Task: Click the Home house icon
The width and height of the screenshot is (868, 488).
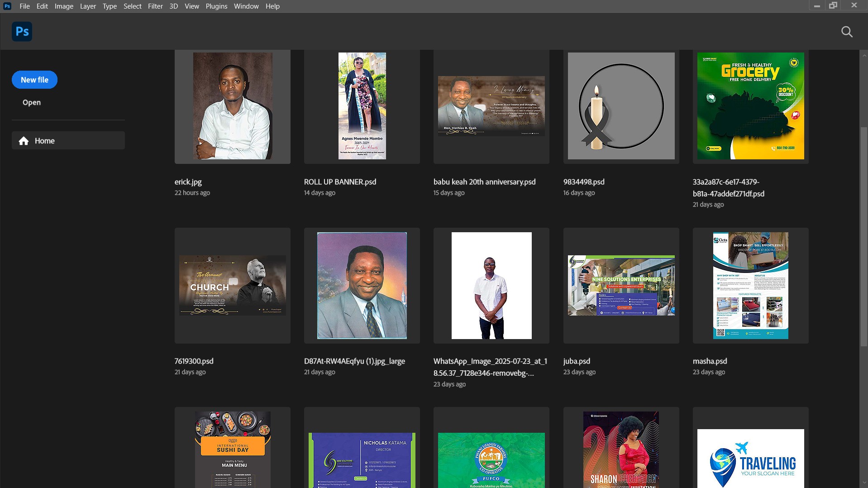Action: pos(24,141)
